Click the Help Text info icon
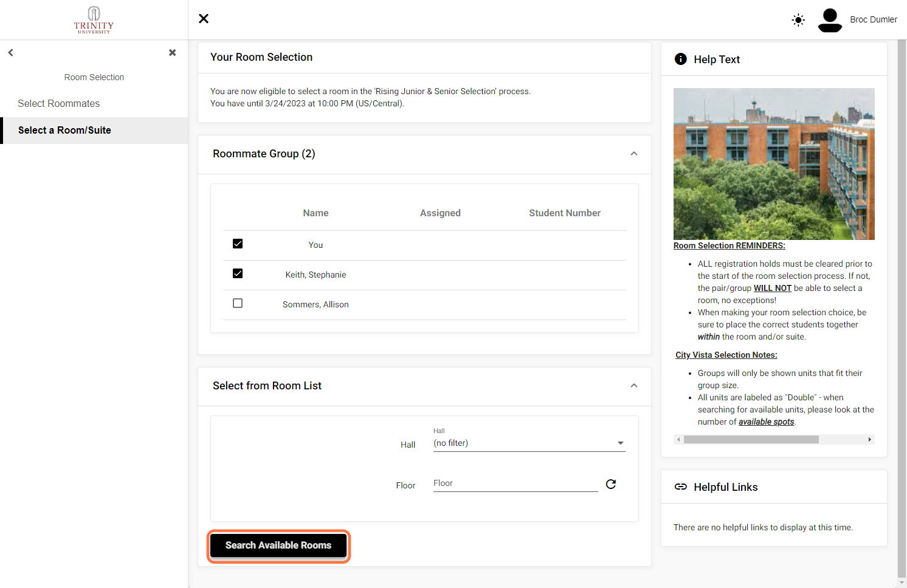 (681, 59)
